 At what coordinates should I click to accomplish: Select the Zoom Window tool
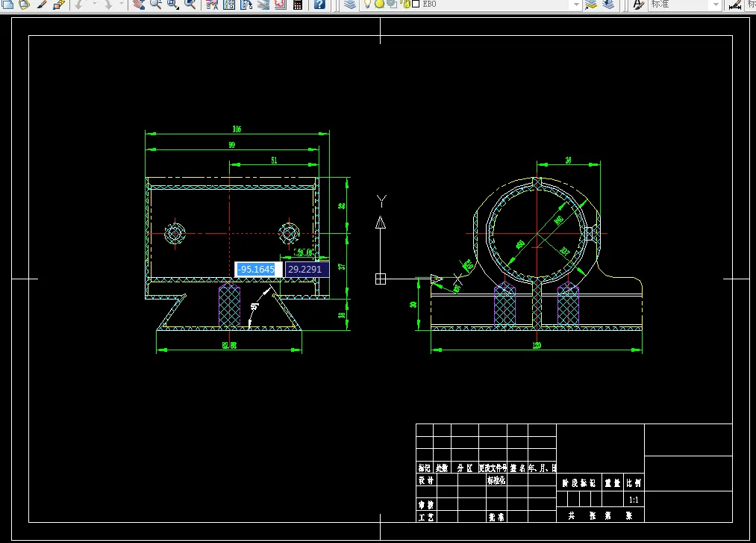click(x=172, y=4)
